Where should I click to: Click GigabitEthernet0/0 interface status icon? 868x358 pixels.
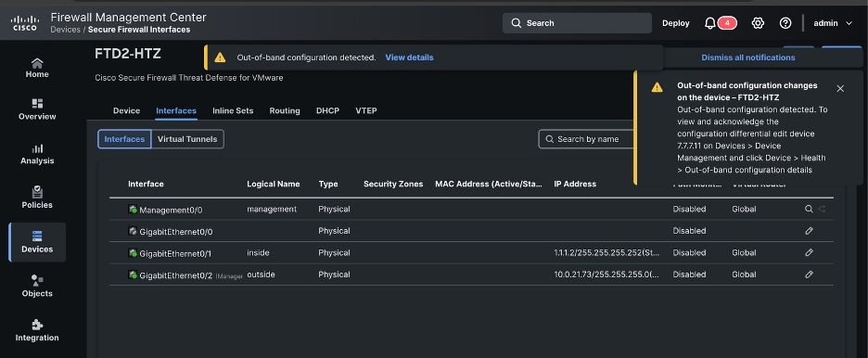(x=133, y=231)
